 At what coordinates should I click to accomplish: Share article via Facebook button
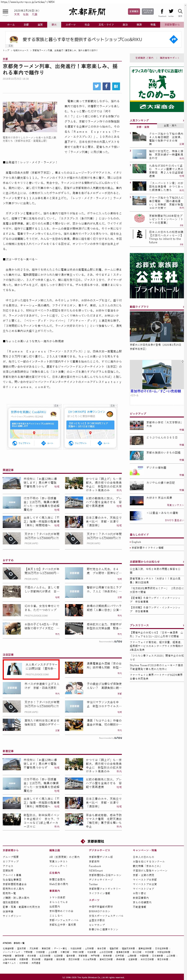click(x=106, y=86)
